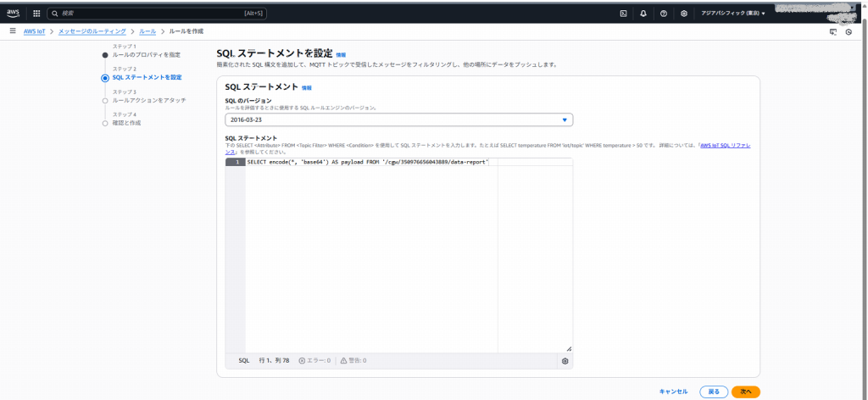Click into the SQL statement code editor
The height and width of the screenshot is (400, 868).
(370, 254)
